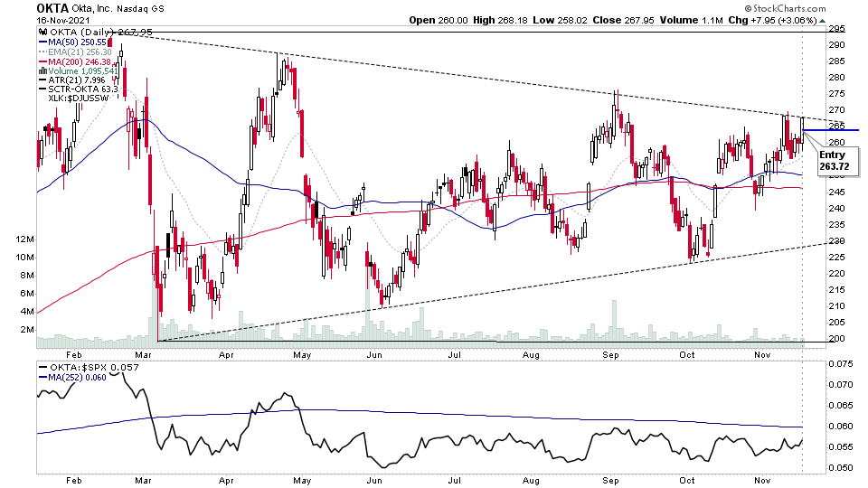Screen dimensions: 868x488
Task: Open the StockCharts.com credit link
Action: coord(785,8)
